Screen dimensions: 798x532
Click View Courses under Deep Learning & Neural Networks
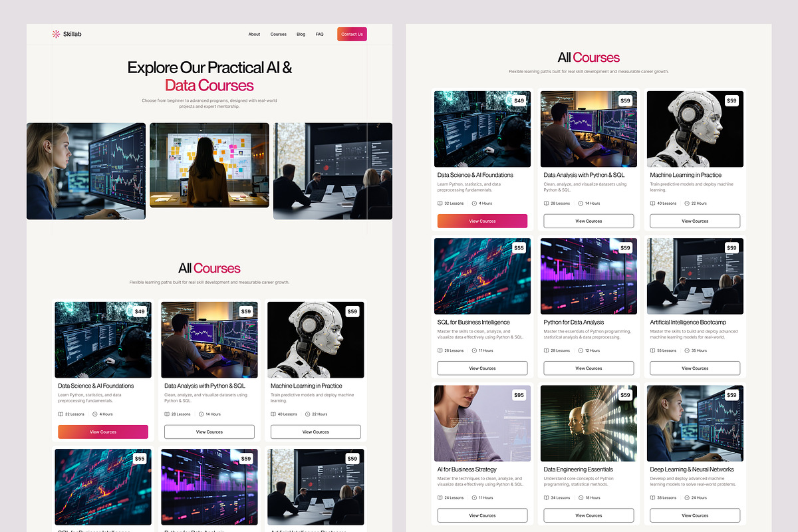pyautogui.click(x=695, y=515)
